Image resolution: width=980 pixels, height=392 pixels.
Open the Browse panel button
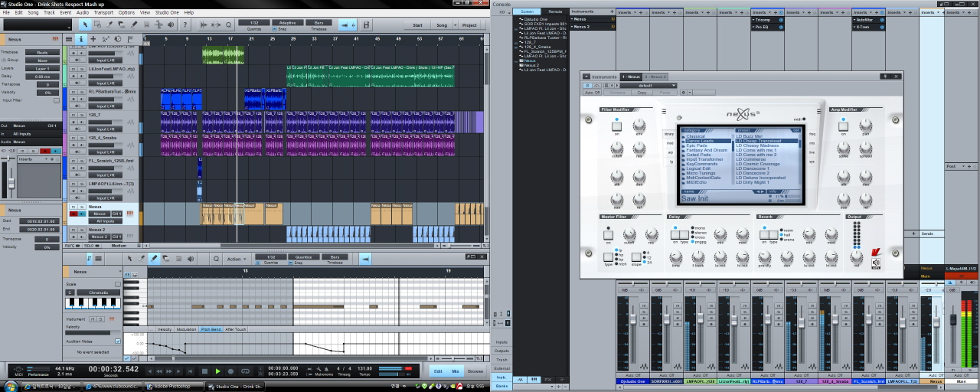(475, 371)
